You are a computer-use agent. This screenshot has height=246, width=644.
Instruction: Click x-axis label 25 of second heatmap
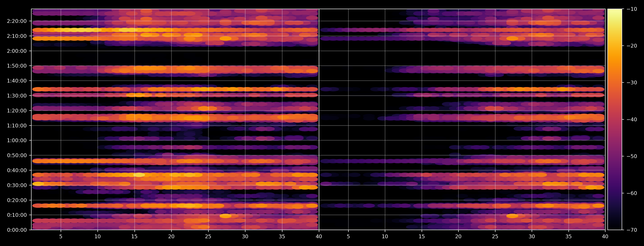pos(495,236)
